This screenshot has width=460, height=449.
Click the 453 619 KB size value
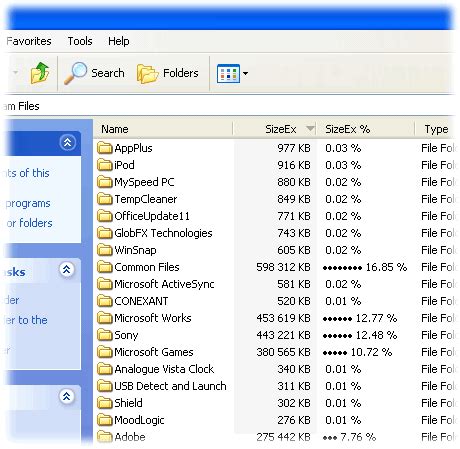click(x=283, y=318)
